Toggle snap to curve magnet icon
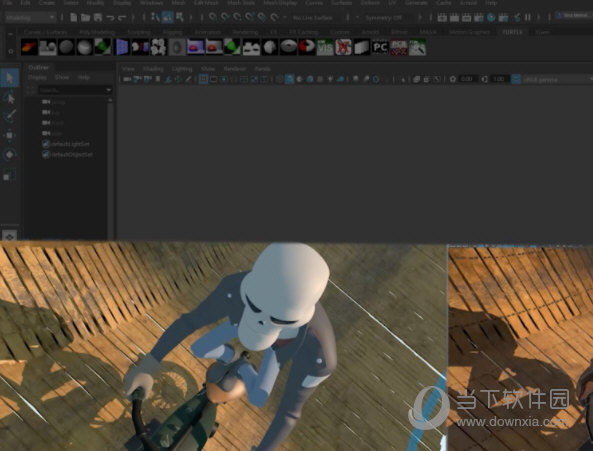The width and height of the screenshot is (593, 451). (x=225, y=17)
